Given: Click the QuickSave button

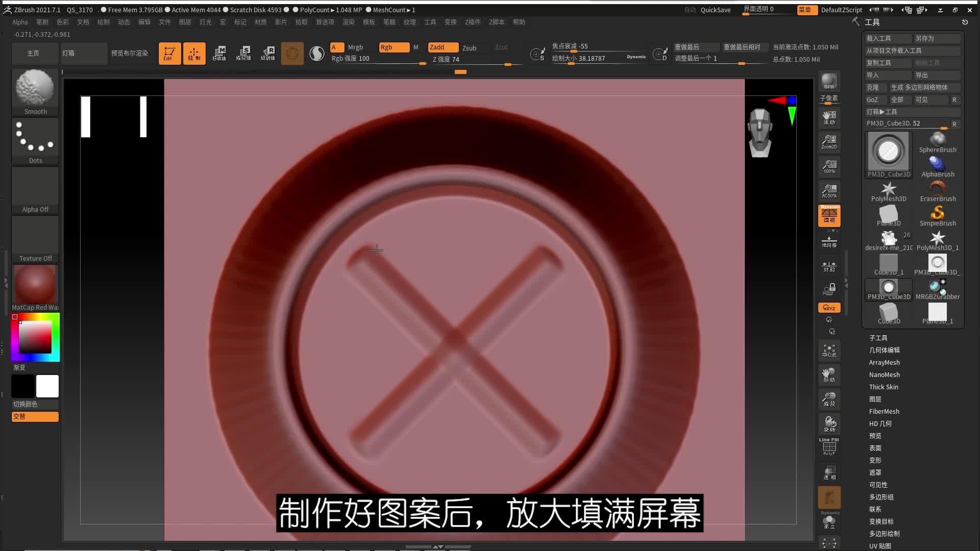Looking at the screenshot, I should pyautogui.click(x=716, y=10).
